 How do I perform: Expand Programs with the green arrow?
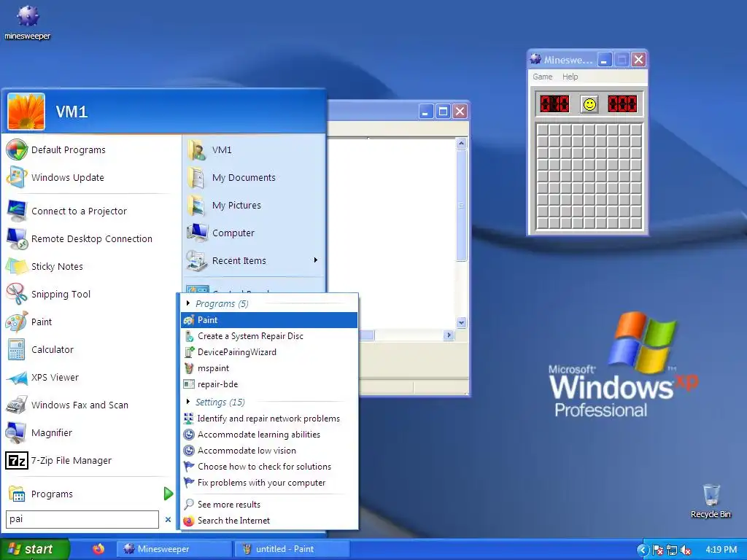(169, 494)
